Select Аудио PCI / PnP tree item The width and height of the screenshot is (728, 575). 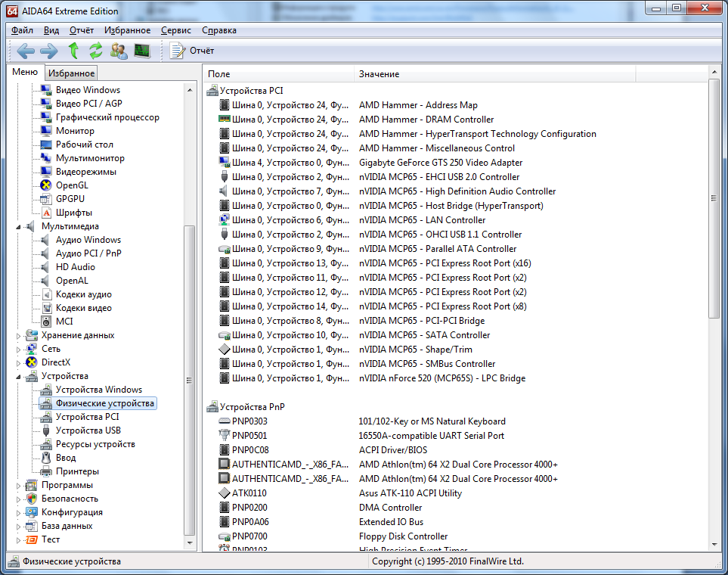point(88,253)
